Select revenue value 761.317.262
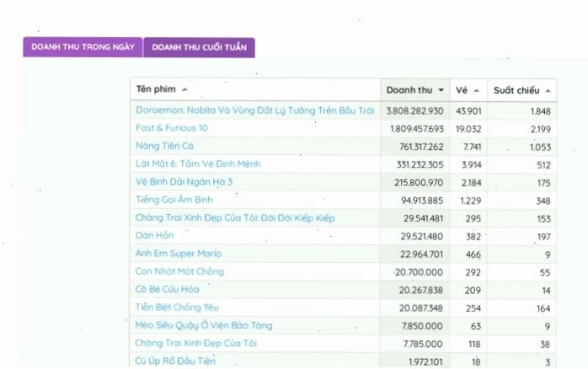 point(421,147)
